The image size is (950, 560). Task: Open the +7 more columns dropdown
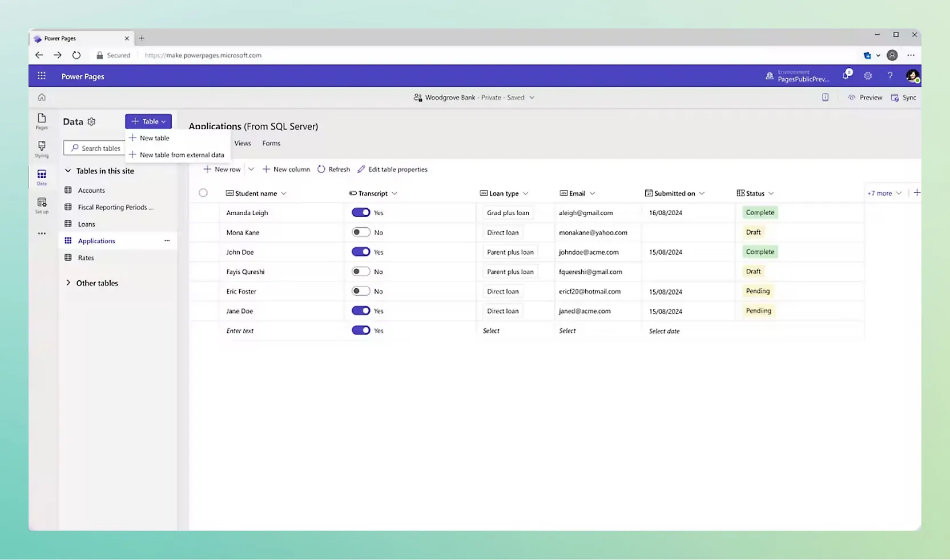click(884, 194)
